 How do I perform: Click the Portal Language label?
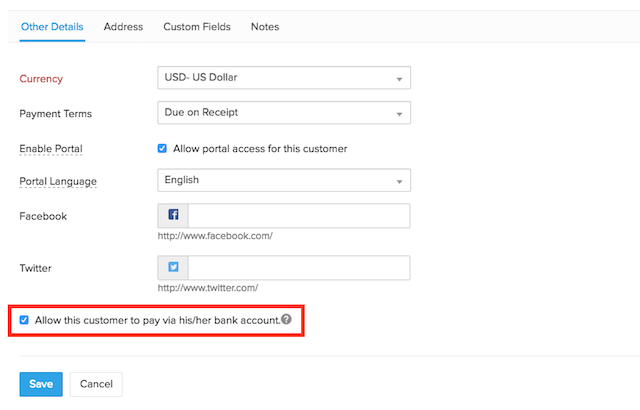click(x=60, y=181)
